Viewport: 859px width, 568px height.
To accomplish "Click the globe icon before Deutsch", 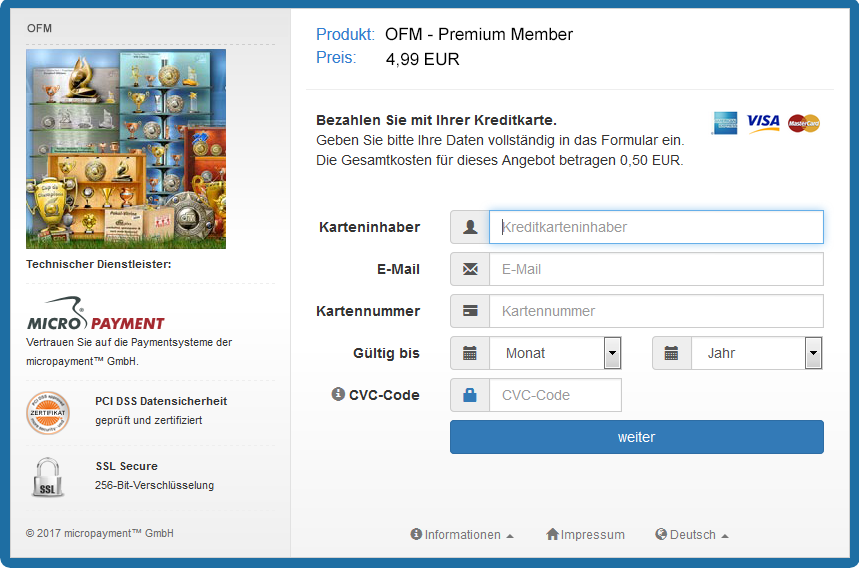I will [661, 534].
